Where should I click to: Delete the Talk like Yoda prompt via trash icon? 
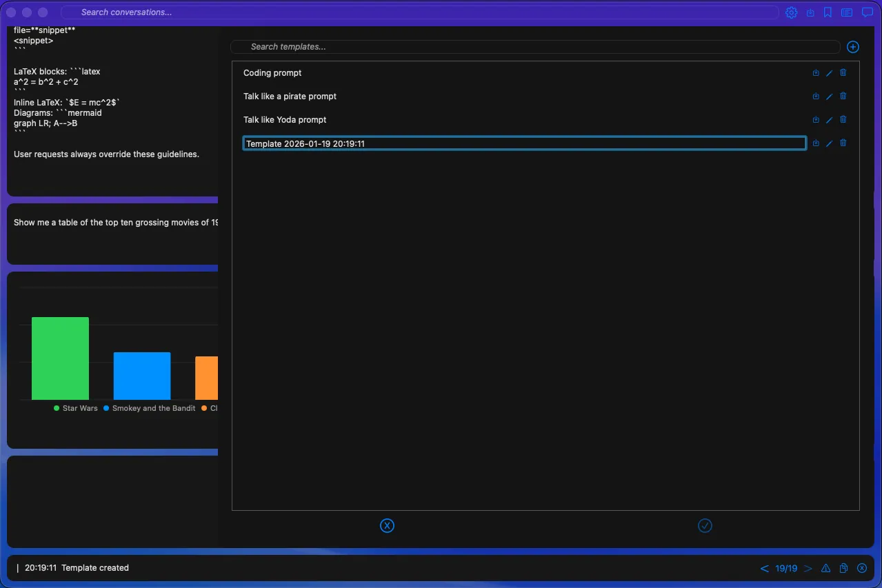coord(843,119)
